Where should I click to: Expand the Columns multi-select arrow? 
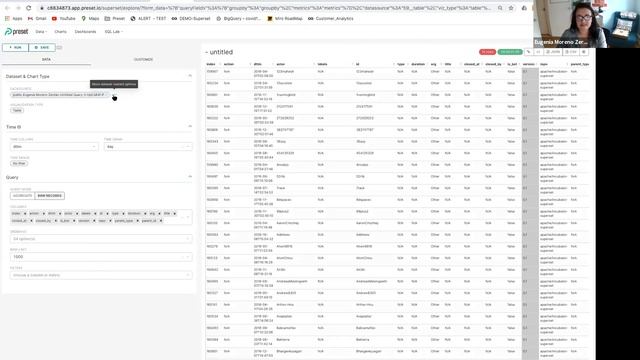tap(188, 217)
